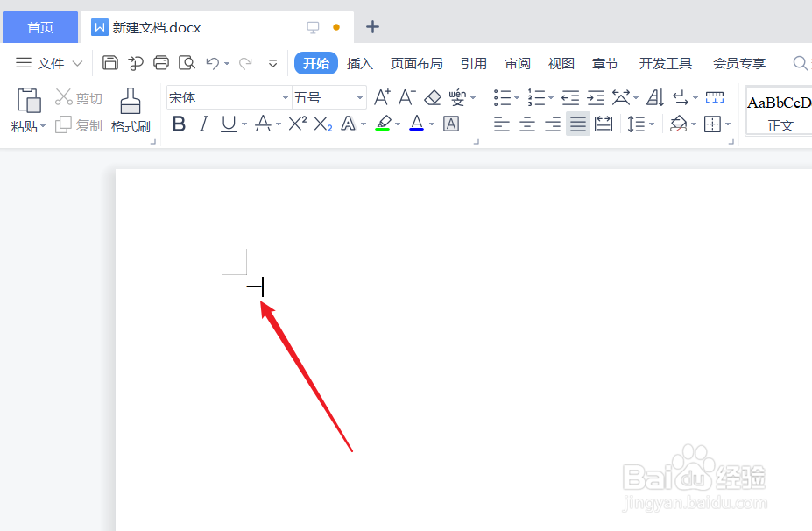812x531 pixels.
Task: Toggle Italic formatting
Action: (203, 124)
